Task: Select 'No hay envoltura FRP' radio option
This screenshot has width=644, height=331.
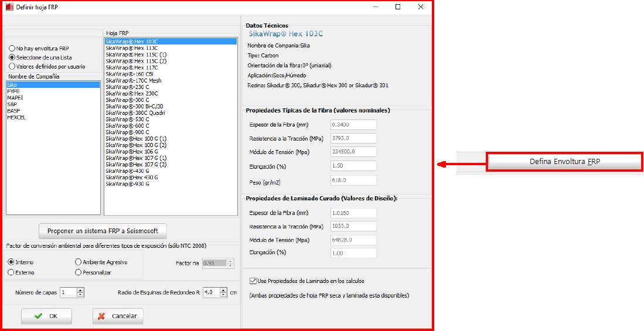Action: (x=12, y=49)
